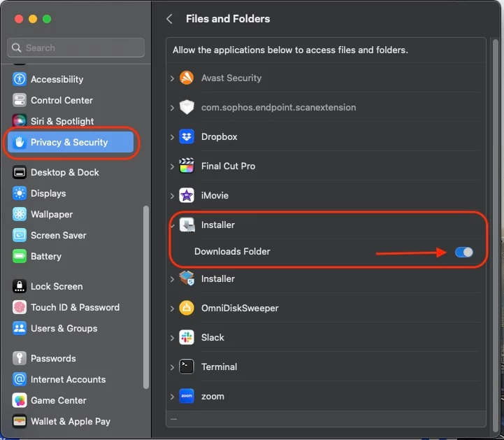Select the Lock Screen icon
The height and width of the screenshot is (440, 504).
[20, 286]
